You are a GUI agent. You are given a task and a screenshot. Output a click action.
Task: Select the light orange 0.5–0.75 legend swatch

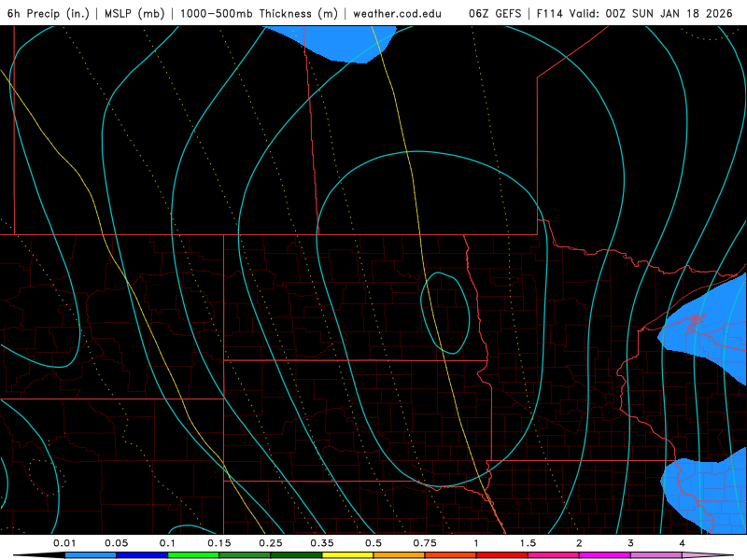coord(400,555)
